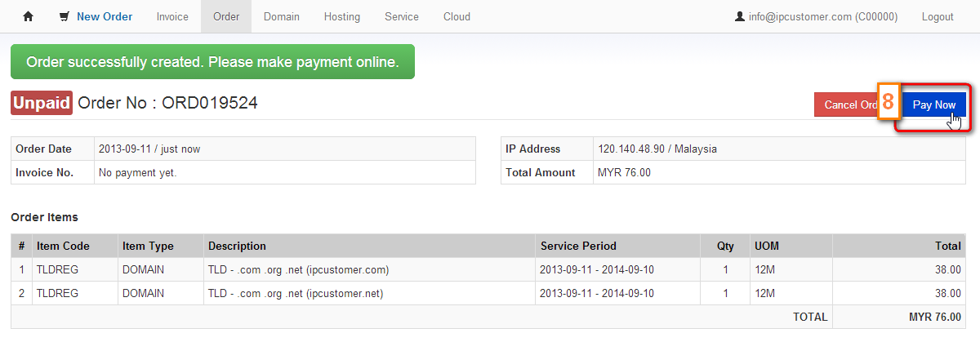This screenshot has height=342, width=980.
Task: Switch to the Order tab
Action: click(226, 16)
